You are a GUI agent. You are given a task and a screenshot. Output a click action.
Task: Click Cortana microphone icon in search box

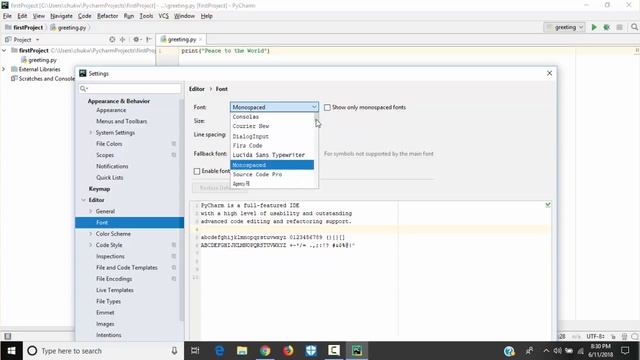[x=174, y=351]
